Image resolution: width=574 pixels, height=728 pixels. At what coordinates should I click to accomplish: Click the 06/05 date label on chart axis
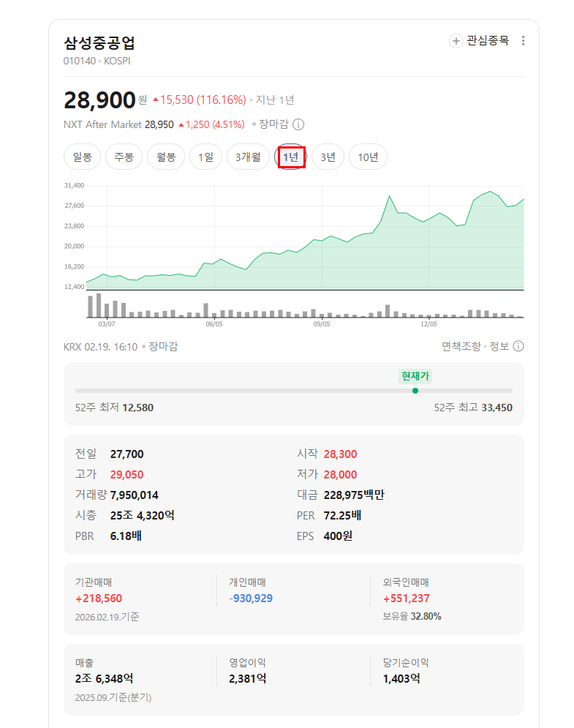point(214,324)
